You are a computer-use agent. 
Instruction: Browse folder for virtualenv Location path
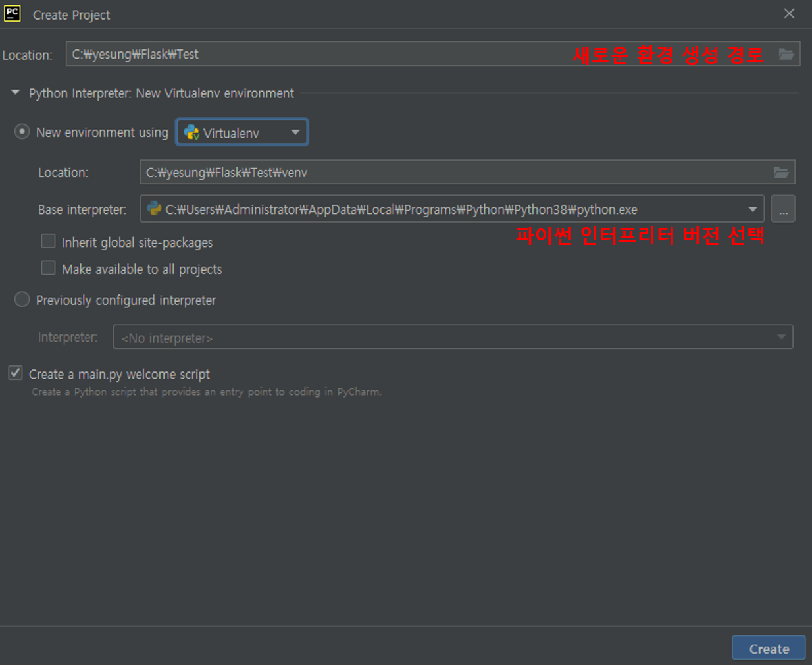click(x=781, y=173)
